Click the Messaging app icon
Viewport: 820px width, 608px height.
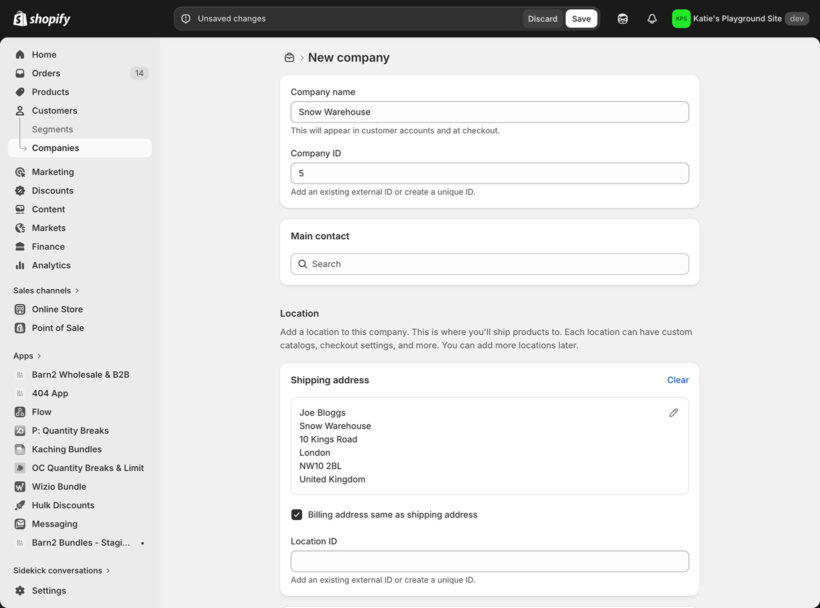pyautogui.click(x=20, y=524)
